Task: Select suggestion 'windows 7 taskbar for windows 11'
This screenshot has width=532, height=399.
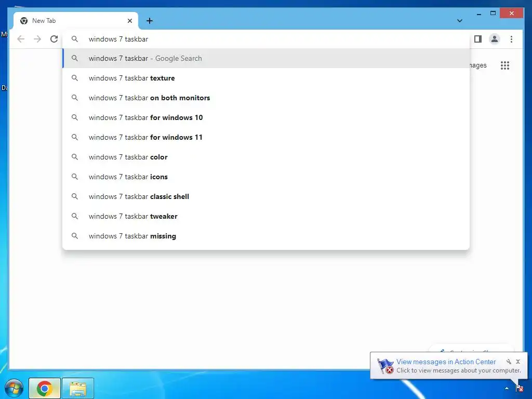Action: [x=266, y=137]
